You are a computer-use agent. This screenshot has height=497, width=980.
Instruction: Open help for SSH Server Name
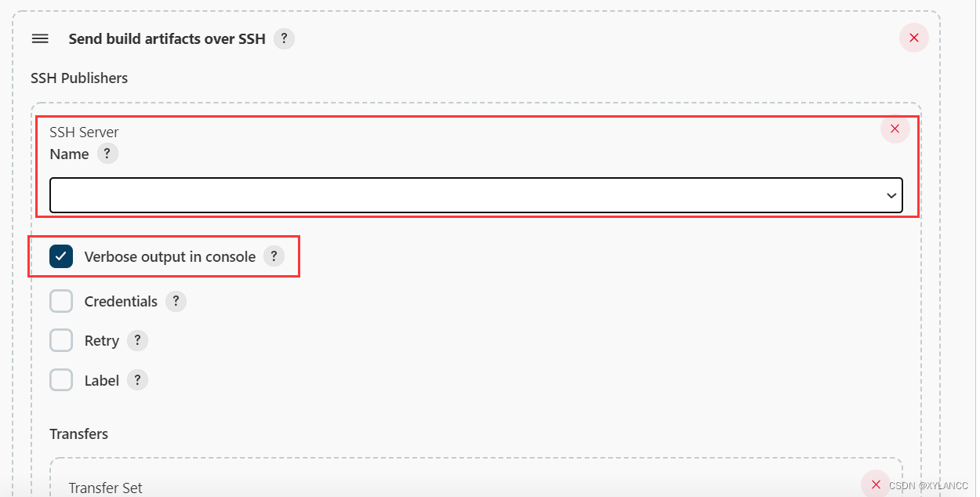tap(107, 154)
